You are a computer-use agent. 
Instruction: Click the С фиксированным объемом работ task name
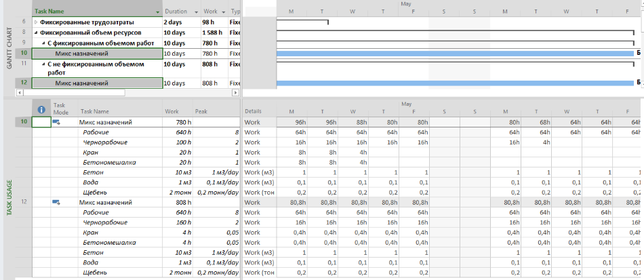point(100,43)
